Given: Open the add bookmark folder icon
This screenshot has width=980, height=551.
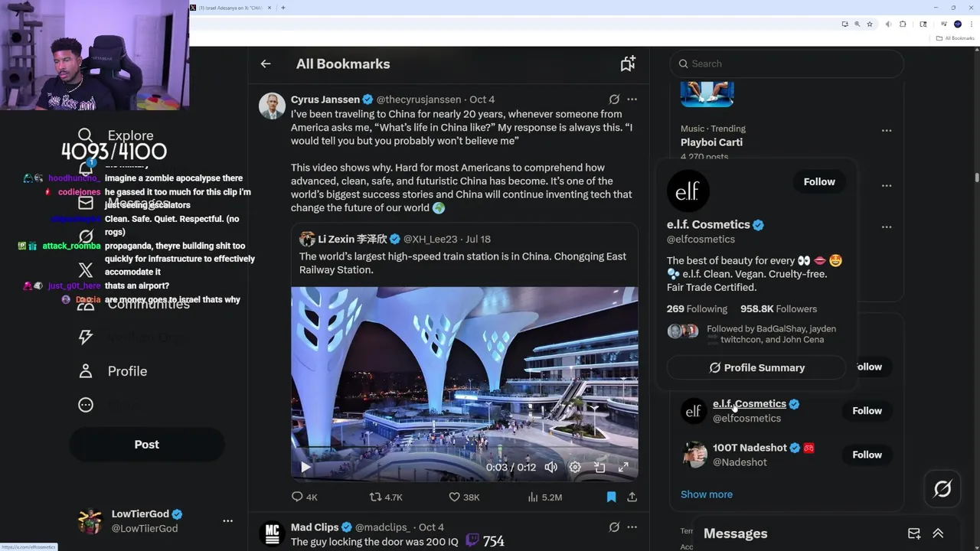Looking at the screenshot, I should coord(628,64).
